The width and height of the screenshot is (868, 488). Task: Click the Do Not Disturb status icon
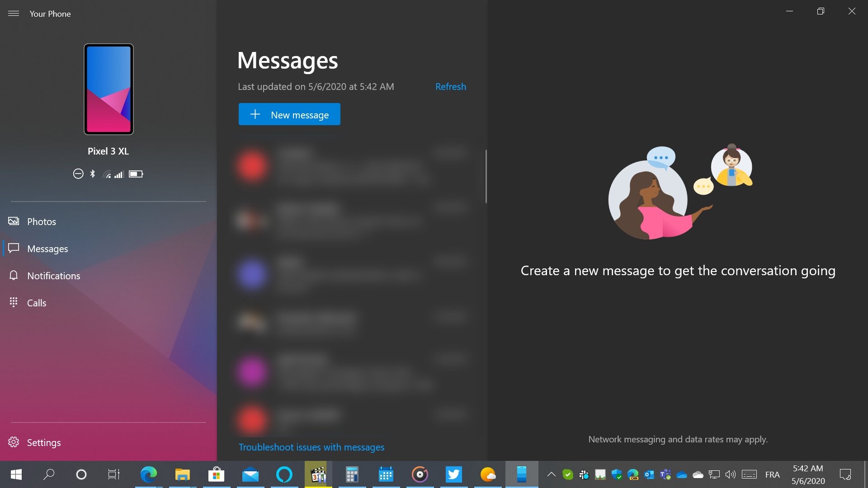click(78, 174)
